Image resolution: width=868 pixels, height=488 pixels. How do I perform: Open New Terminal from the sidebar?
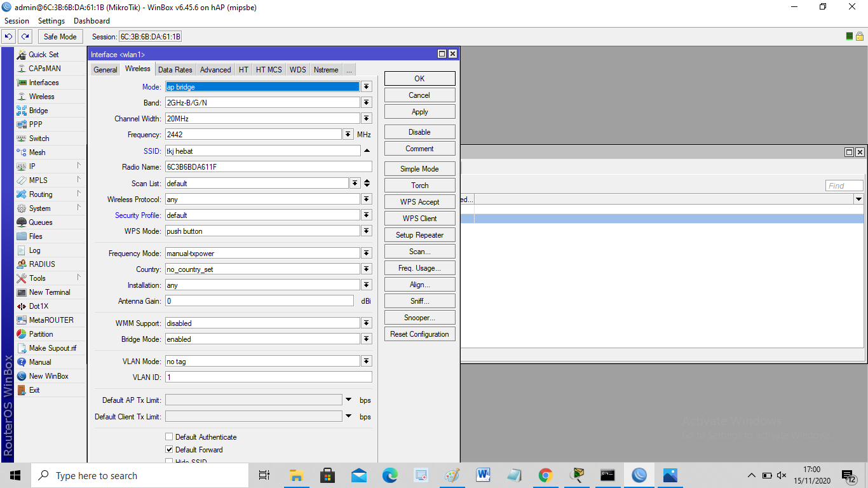[50, 292]
